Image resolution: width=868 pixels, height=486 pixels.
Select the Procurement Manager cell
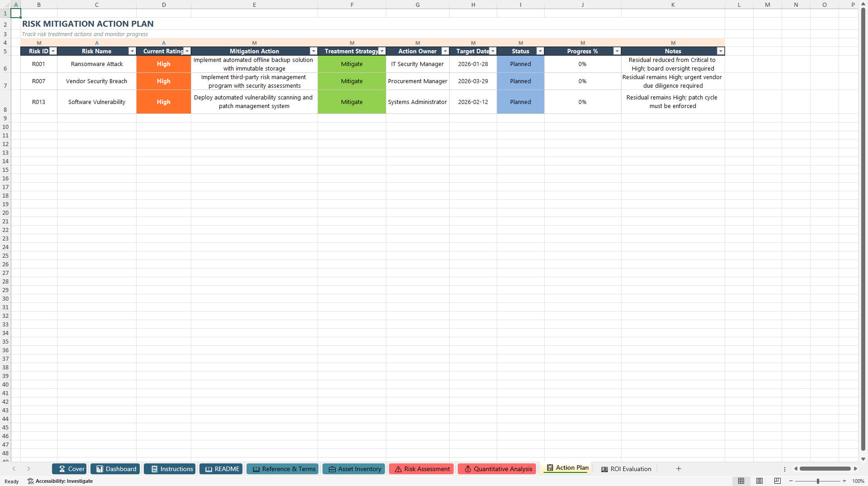click(417, 81)
